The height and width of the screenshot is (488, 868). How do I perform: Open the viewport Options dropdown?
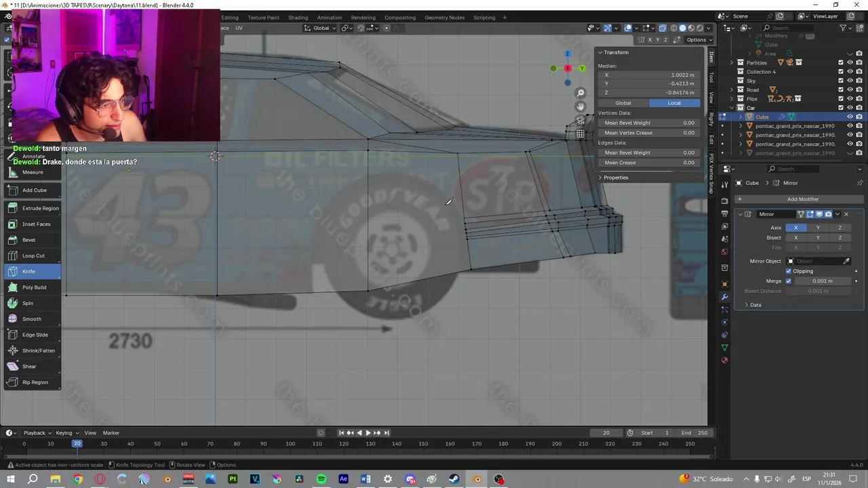698,40
